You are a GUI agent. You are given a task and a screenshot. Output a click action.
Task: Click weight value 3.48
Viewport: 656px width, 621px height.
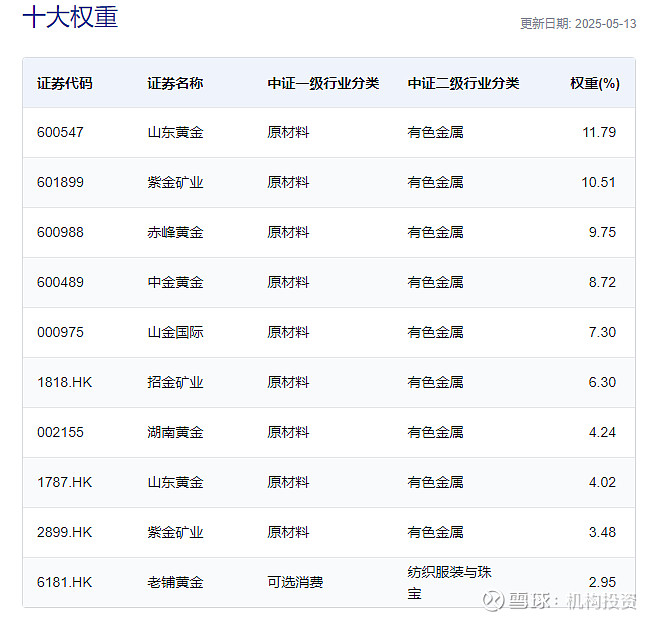tap(602, 532)
